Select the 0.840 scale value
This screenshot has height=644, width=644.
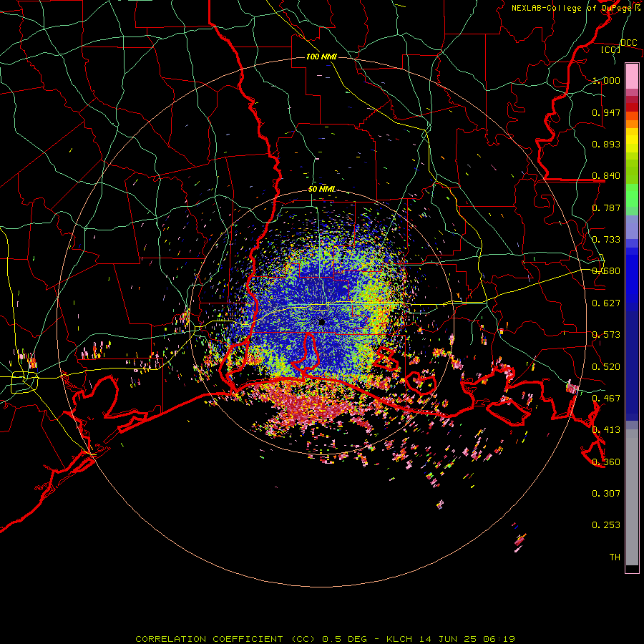pos(606,176)
